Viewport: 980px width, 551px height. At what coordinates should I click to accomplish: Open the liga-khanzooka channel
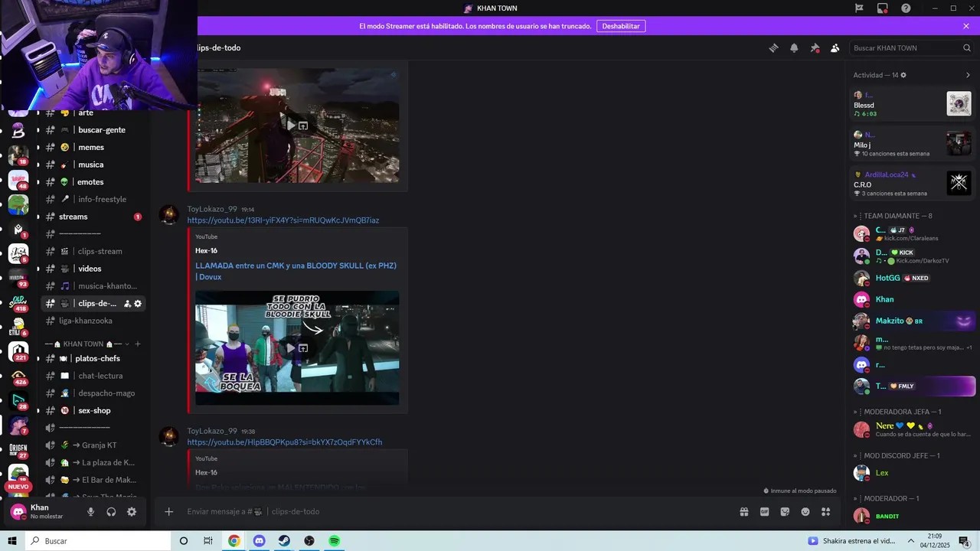click(93, 321)
